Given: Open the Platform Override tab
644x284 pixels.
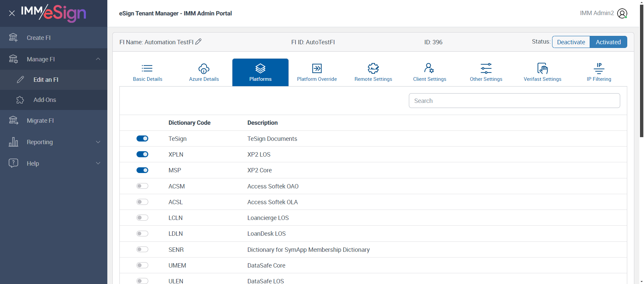Looking at the screenshot, I should tap(317, 72).
